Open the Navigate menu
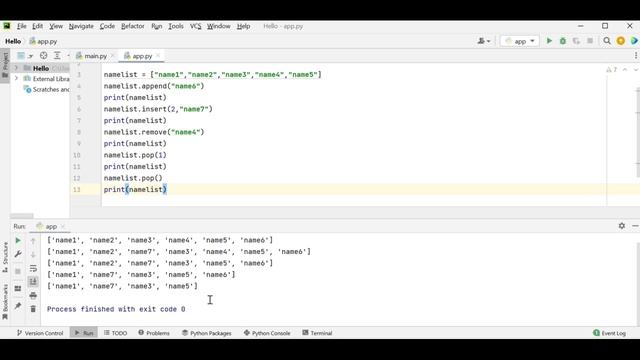The width and height of the screenshot is (640, 360). pyautogui.click(x=81, y=26)
